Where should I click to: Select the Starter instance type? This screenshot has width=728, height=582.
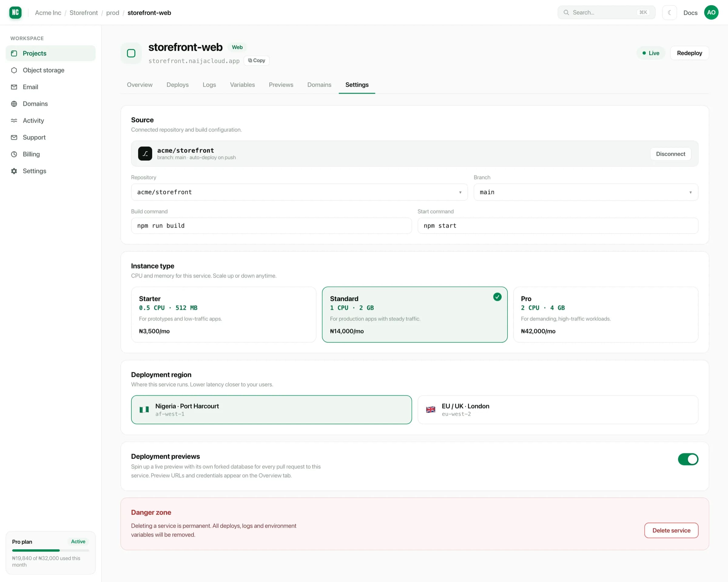224,314
